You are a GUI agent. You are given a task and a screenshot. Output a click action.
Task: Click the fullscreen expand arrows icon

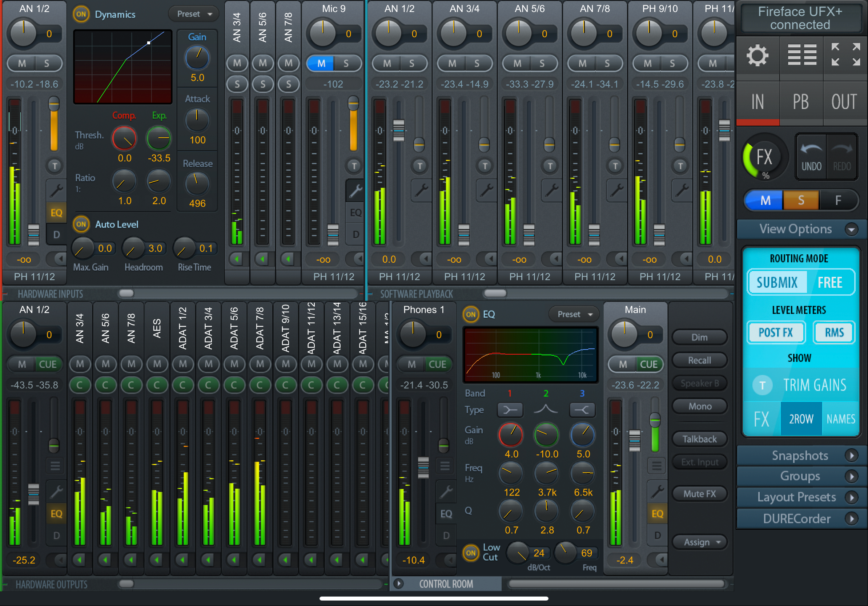pos(845,54)
